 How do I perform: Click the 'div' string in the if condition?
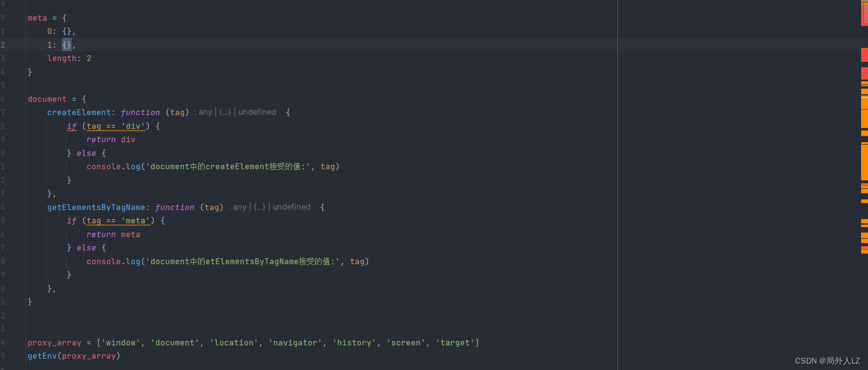tap(133, 126)
